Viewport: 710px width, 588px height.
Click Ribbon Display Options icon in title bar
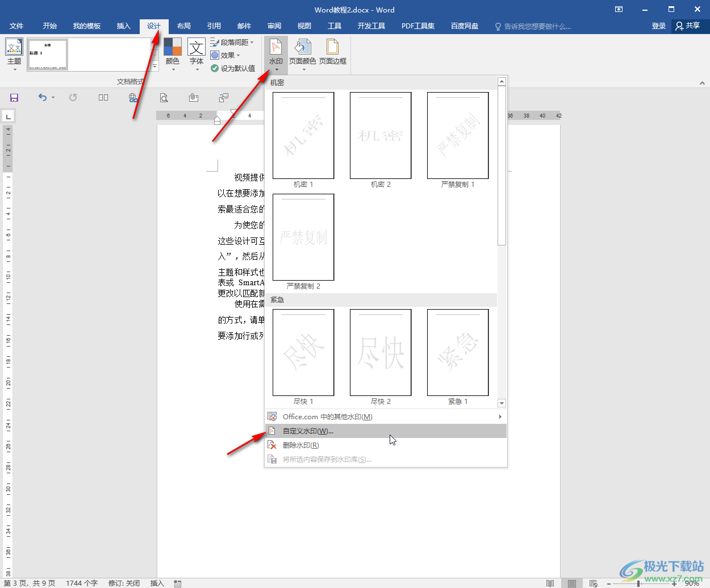619,9
